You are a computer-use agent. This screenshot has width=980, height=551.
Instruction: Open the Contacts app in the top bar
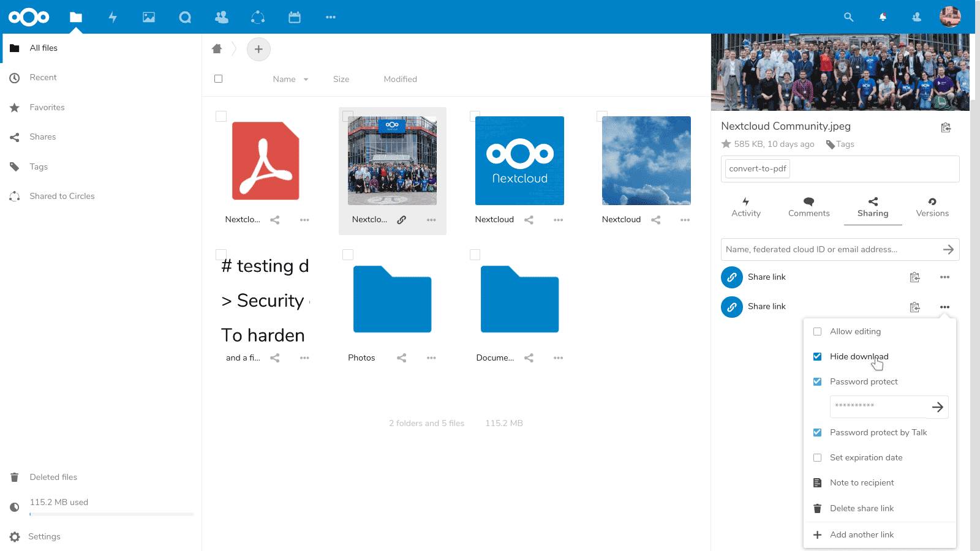[221, 17]
